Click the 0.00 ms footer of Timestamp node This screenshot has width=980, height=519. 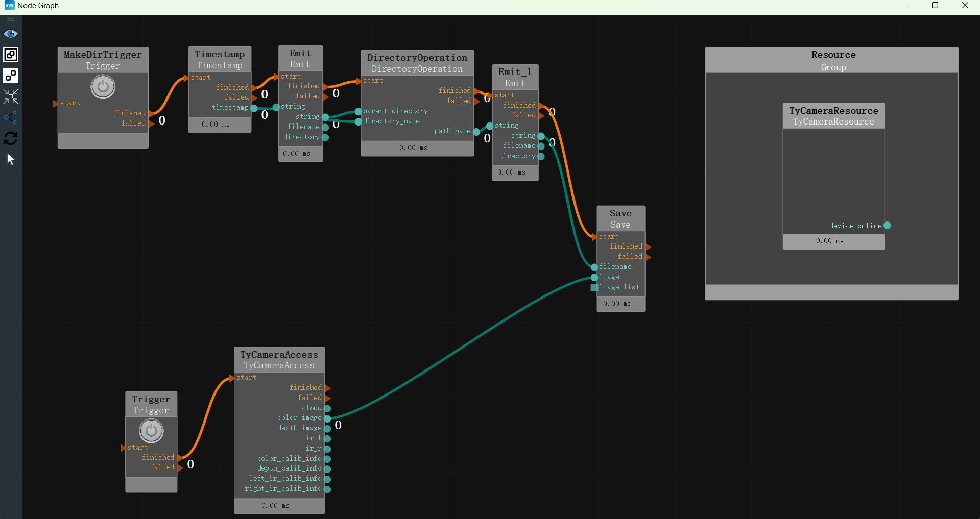(x=220, y=125)
